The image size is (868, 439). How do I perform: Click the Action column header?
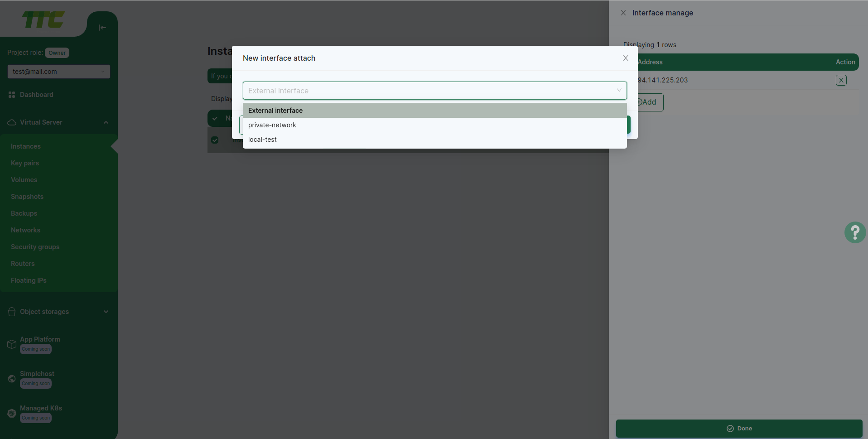click(x=845, y=62)
